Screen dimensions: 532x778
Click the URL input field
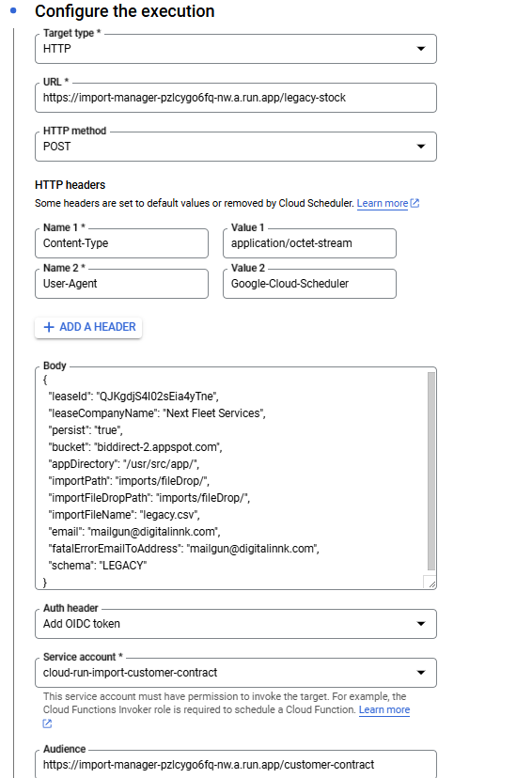[236, 98]
